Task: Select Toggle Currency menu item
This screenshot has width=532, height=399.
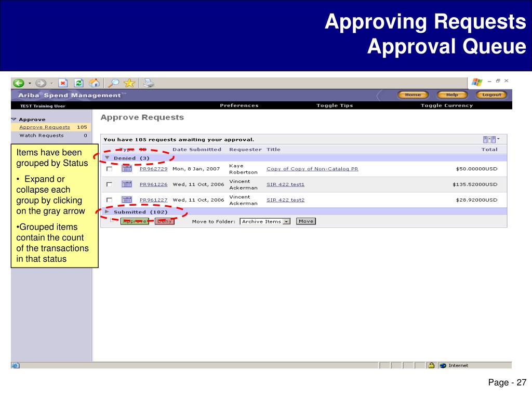Action: 446,105
